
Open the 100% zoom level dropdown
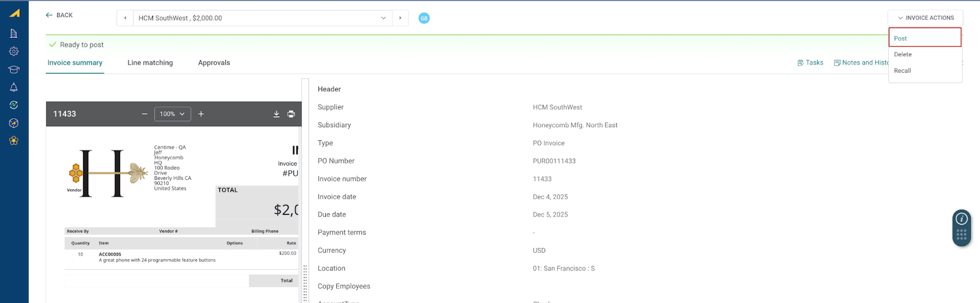[172, 114]
